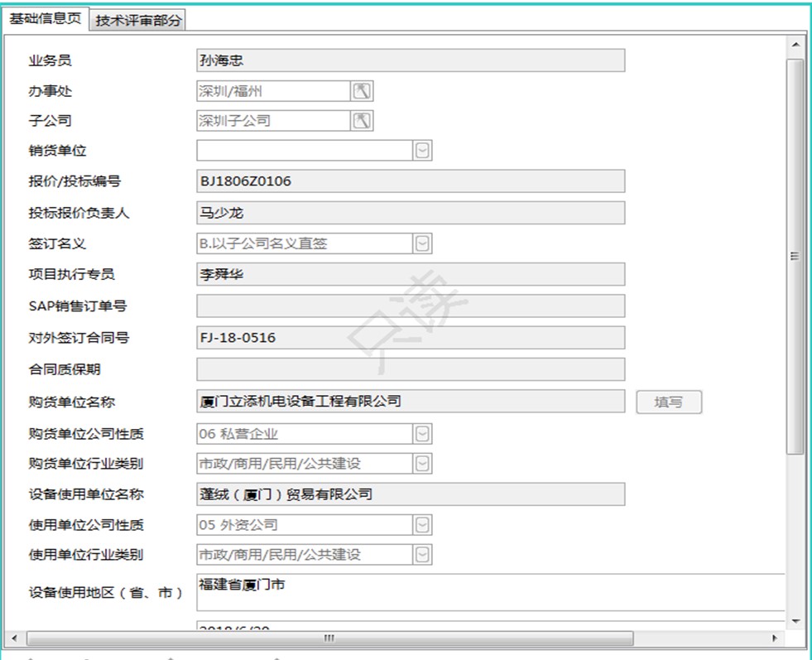Viewport: 812px width, 660px height.
Task: Open the 购货单位公司性质 dropdown
Action: pos(422,434)
